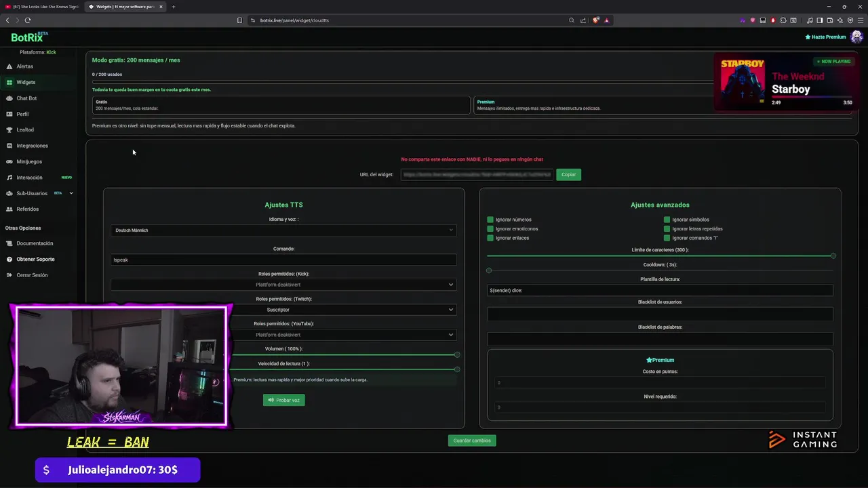
Task: Save with the Guardar cambios button
Action: [472, 441]
